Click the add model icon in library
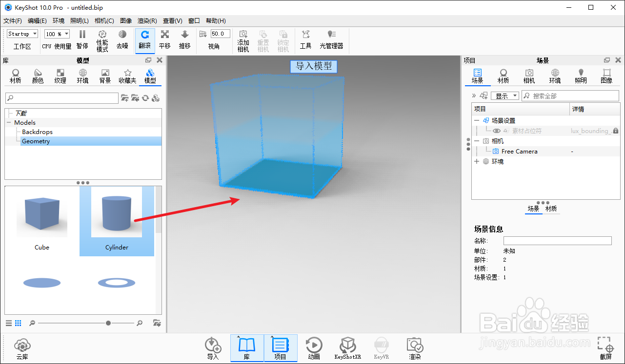The image size is (625, 364). pyautogui.click(x=156, y=98)
